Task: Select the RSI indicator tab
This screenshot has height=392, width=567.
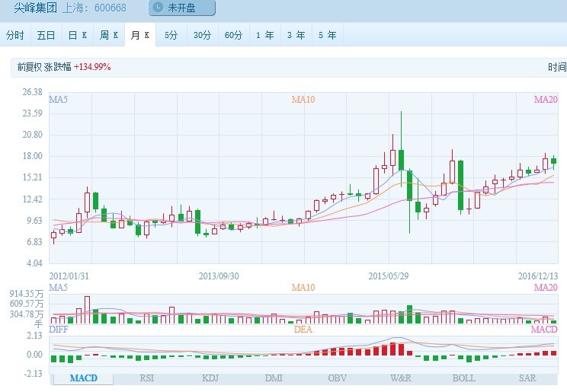Action: (x=147, y=378)
